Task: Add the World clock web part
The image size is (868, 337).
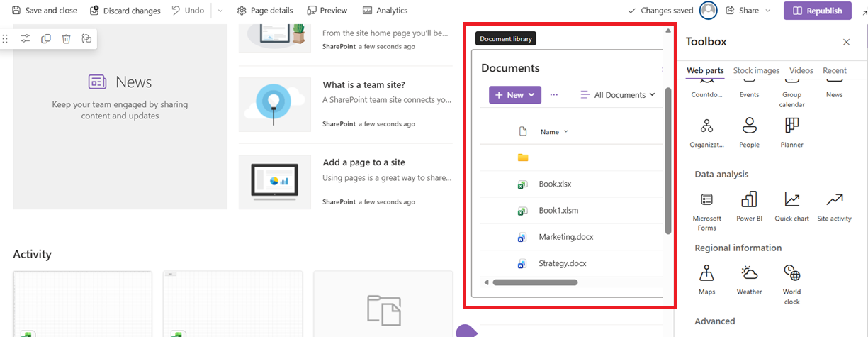Action: coord(791,284)
